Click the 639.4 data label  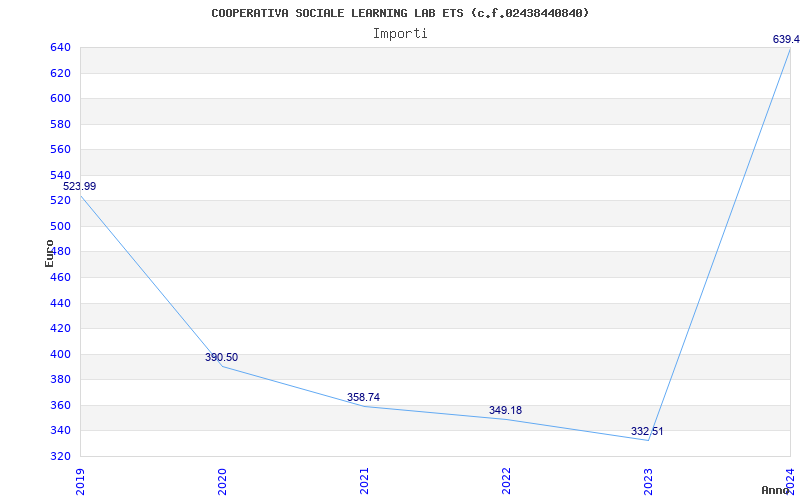point(786,39)
